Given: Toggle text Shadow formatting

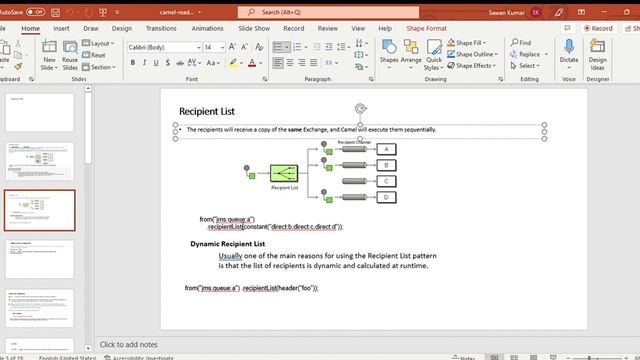Looking at the screenshot, I should click(168, 63).
